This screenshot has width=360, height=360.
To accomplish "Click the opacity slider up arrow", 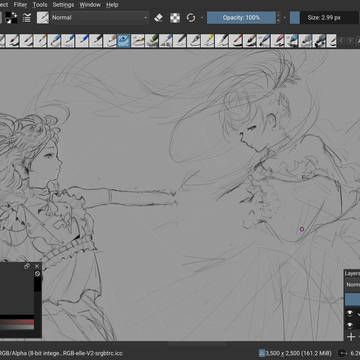I will (278, 15).
